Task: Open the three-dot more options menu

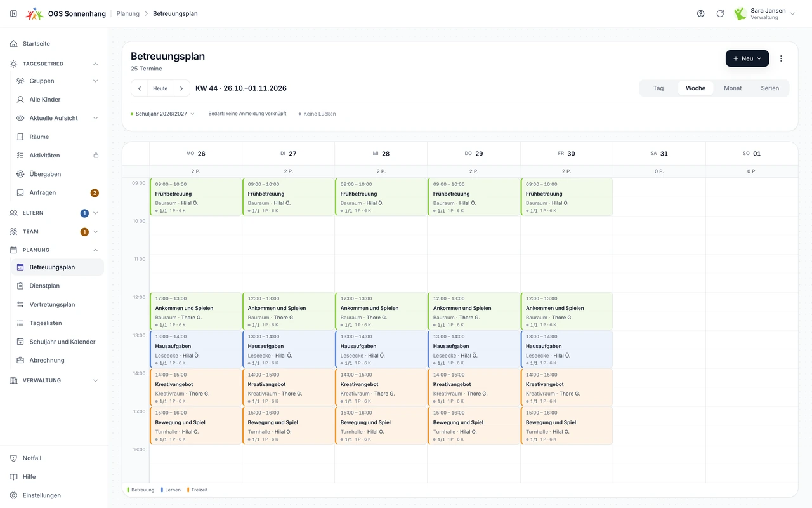Action: coord(781,58)
